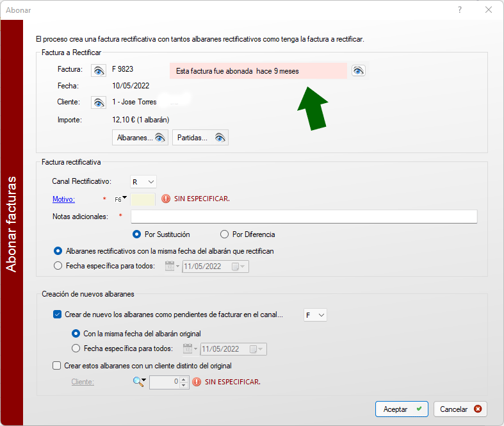
Task: Select the Por Sustitución option
Action: [x=136, y=234]
